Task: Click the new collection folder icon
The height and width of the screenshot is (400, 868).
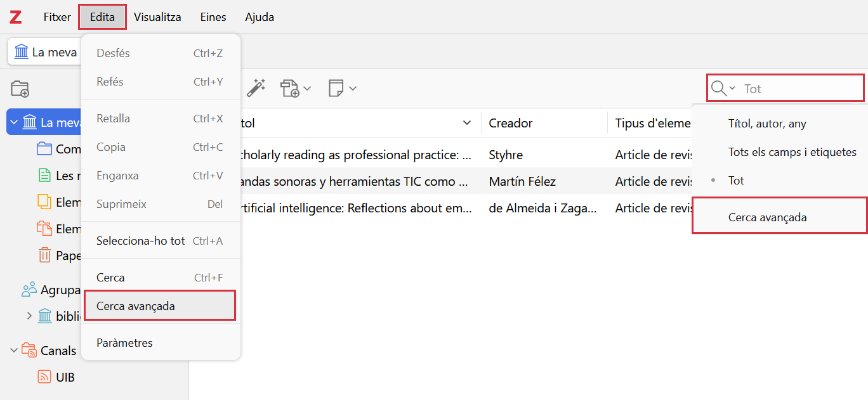Action: [20, 89]
